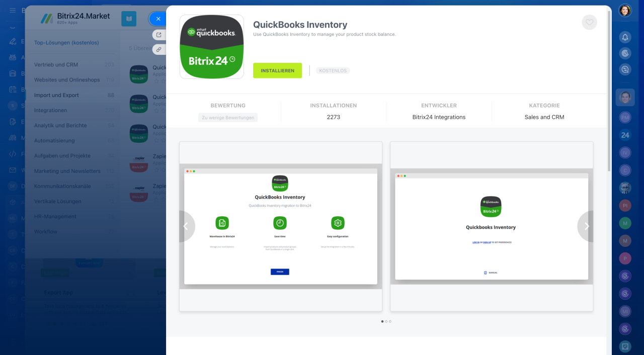Select the IV chat avatar

(x=625, y=152)
